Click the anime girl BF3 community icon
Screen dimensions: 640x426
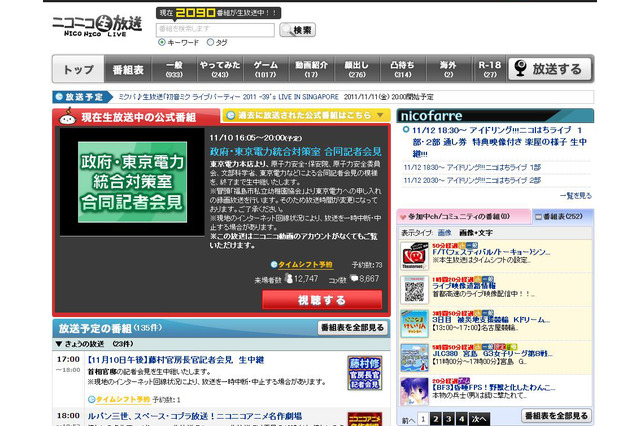pyautogui.click(x=414, y=391)
